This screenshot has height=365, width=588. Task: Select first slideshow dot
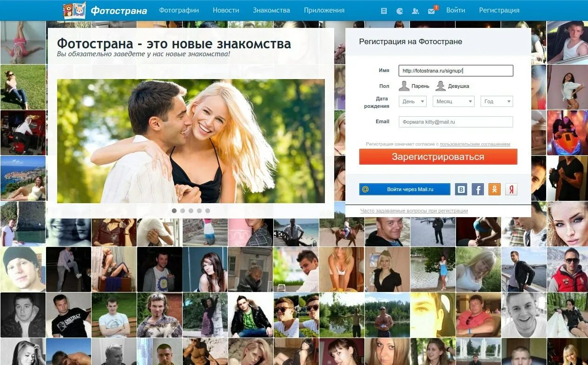pyautogui.click(x=174, y=211)
